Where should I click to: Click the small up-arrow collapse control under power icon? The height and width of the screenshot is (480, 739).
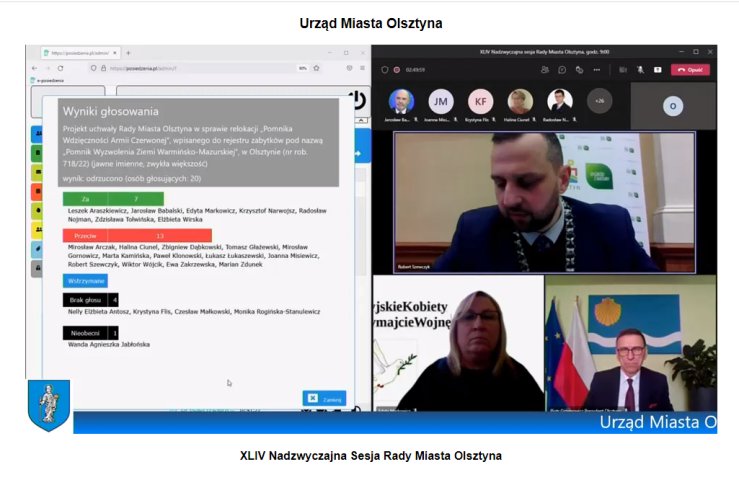(x=361, y=121)
